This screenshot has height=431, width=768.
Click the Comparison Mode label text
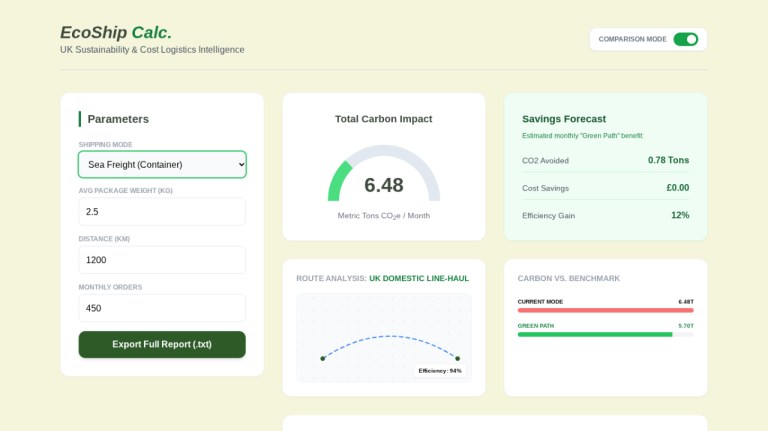click(632, 39)
